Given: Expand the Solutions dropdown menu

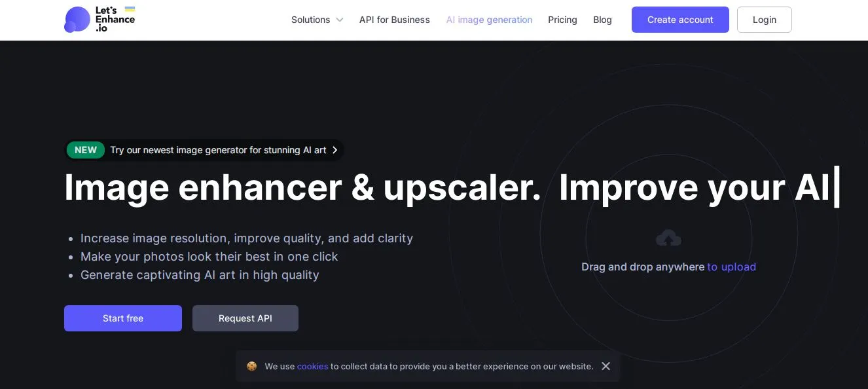Looking at the screenshot, I should (317, 20).
